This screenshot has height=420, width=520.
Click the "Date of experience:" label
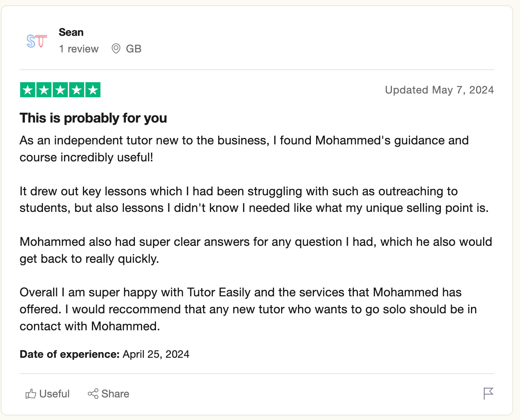69,354
